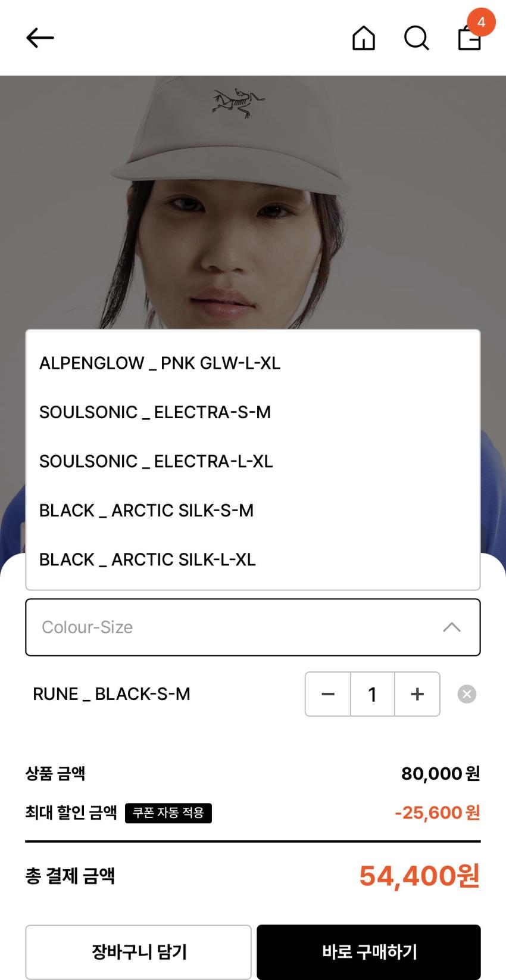Remove the RUNE _ BLACK-S-M item
The image size is (506, 980).
tap(467, 694)
